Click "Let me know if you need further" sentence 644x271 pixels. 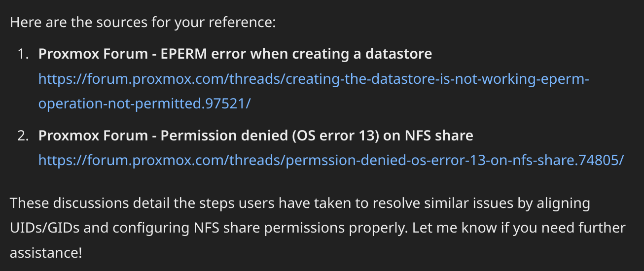pyautogui.click(x=519, y=228)
